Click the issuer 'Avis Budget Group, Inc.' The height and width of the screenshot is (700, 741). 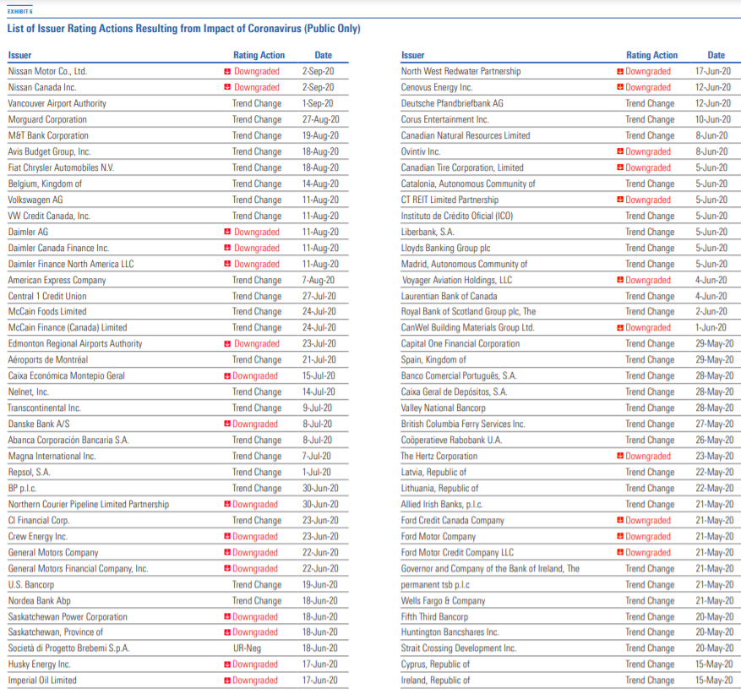[49, 152]
